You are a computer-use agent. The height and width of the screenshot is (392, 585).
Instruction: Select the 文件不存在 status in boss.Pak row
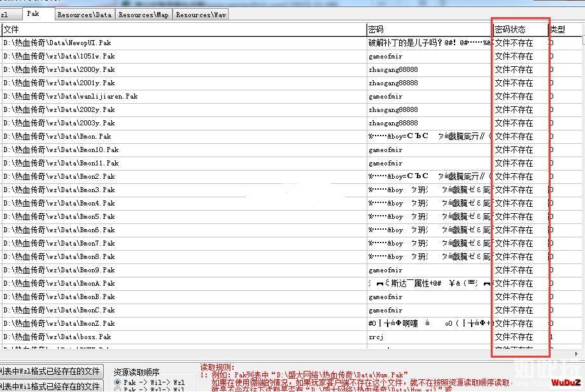click(514, 337)
